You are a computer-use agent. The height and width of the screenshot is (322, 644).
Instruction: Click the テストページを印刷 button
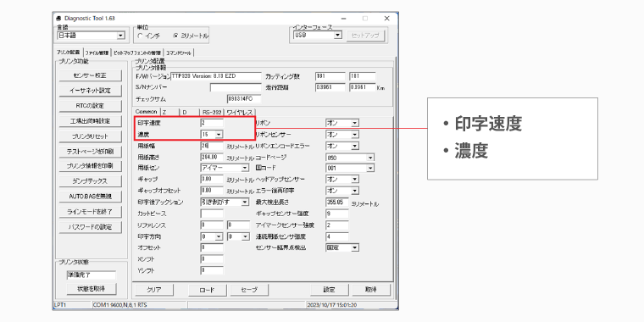click(91, 152)
